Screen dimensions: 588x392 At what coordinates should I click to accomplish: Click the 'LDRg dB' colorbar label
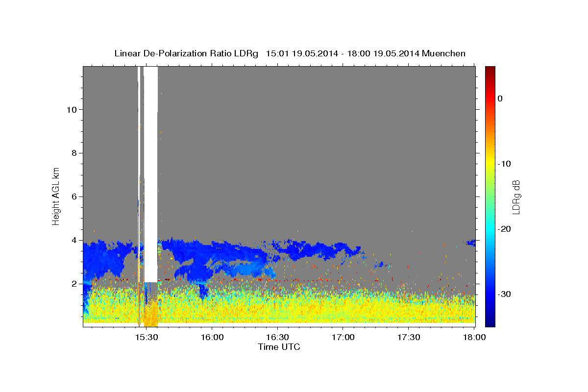pos(516,196)
